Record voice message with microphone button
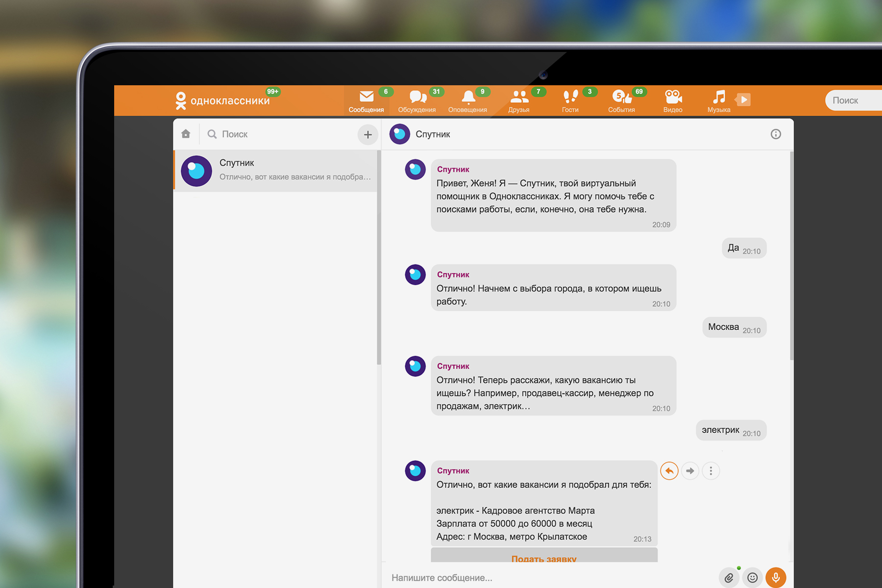This screenshot has height=588, width=882. (776, 578)
